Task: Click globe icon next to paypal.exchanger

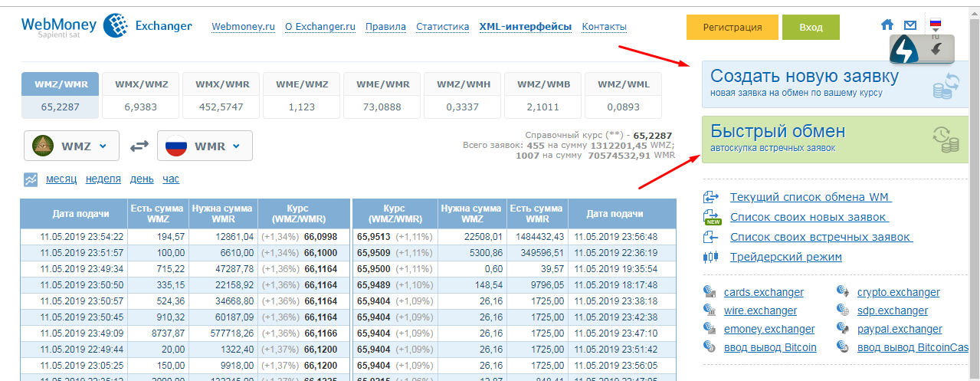Action: [x=843, y=329]
